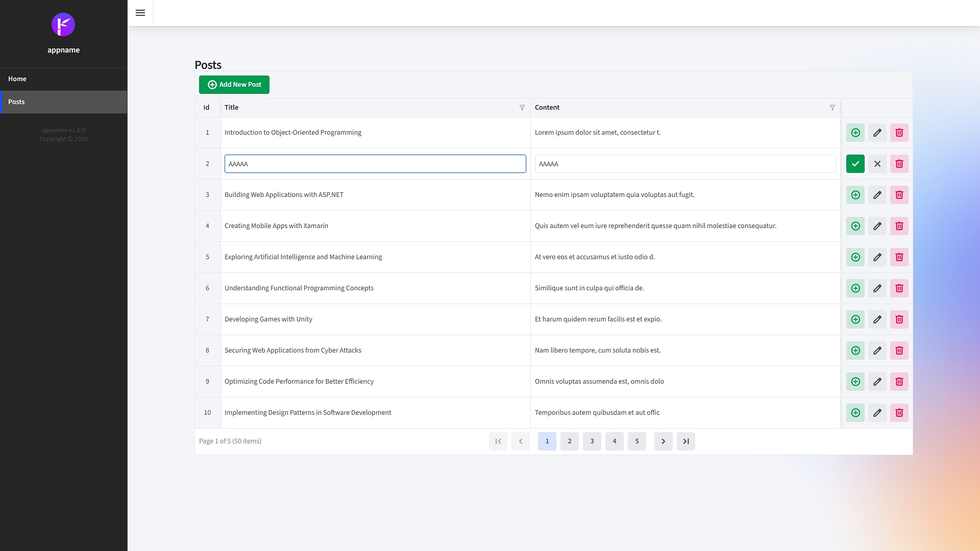Click 'Nam libero tempore' content cell
This screenshot has width=980, height=551.
tap(685, 350)
